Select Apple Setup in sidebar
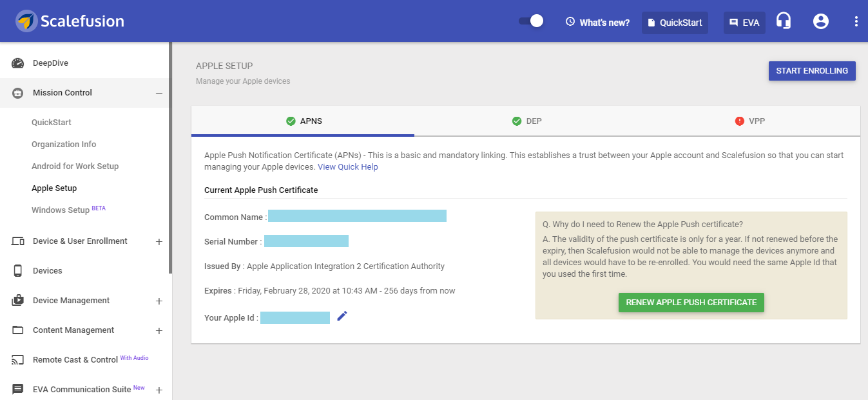Screen dimensions: 868x400 54,188
